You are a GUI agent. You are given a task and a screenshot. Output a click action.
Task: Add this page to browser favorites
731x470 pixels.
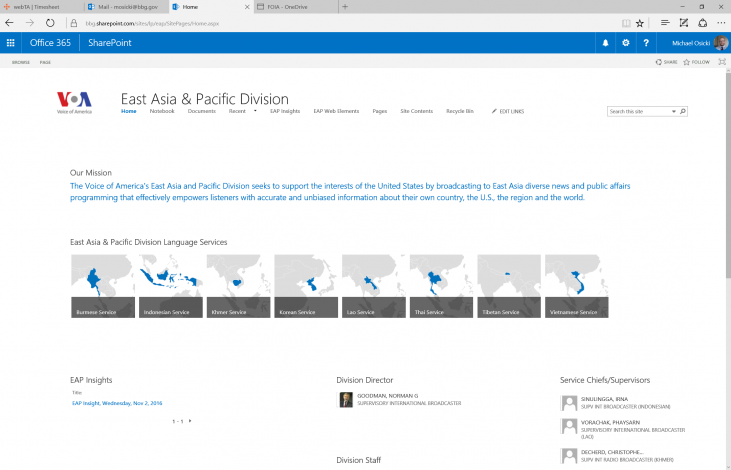click(x=640, y=22)
